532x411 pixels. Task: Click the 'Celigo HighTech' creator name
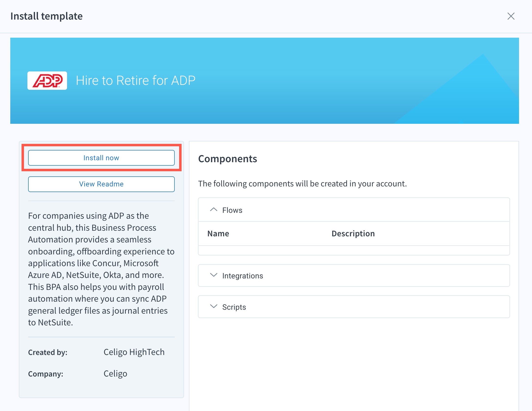pyautogui.click(x=134, y=352)
